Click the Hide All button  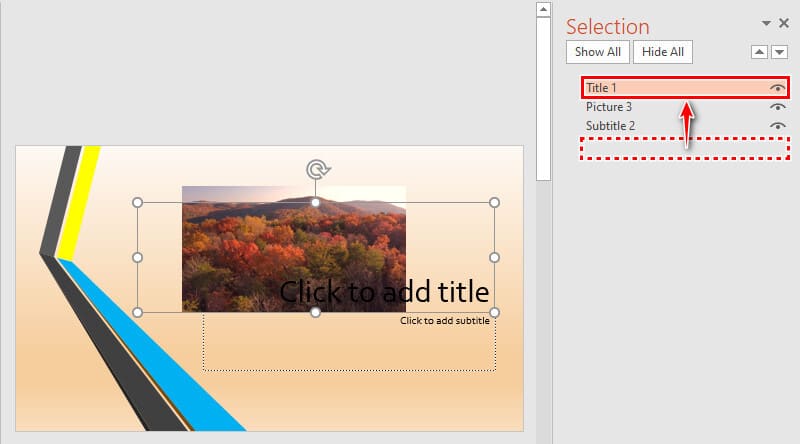tap(663, 52)
